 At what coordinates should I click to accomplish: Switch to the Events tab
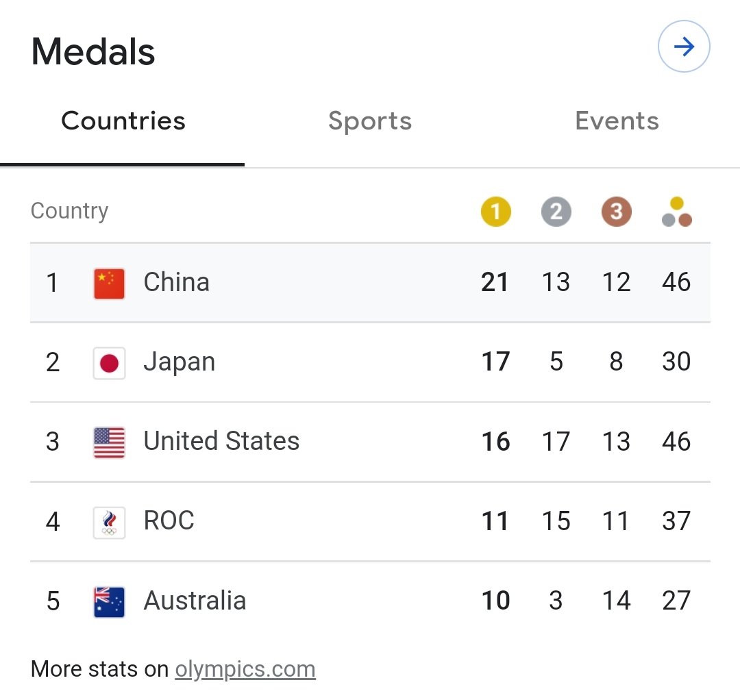point(617,121)
